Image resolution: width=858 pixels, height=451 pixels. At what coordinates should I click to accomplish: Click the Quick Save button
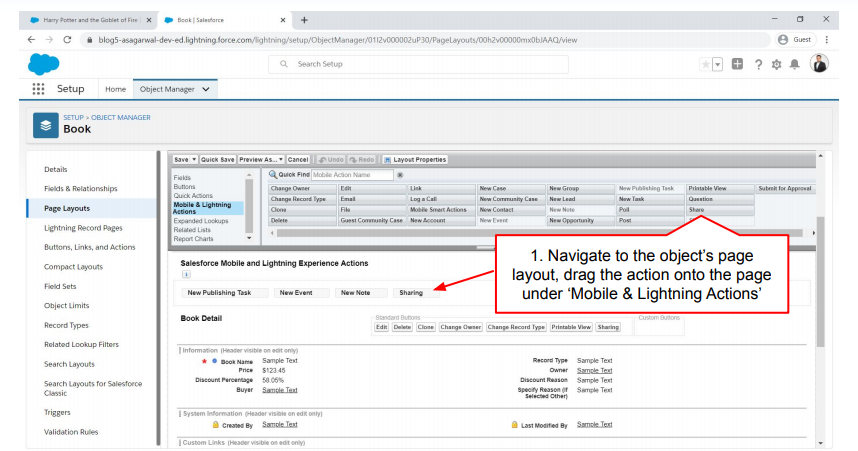(x=217, y=160)
